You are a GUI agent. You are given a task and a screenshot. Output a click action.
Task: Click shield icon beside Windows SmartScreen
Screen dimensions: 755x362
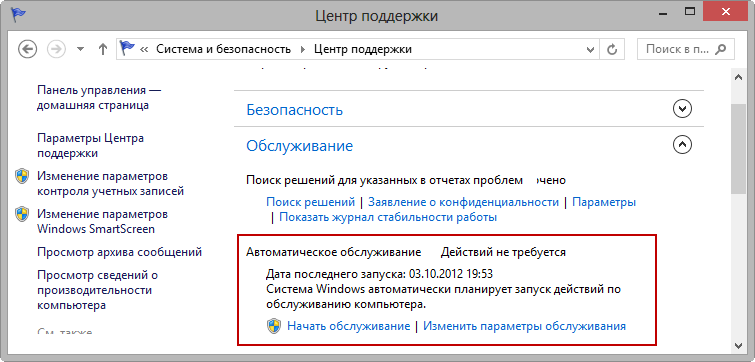(22, 214)
